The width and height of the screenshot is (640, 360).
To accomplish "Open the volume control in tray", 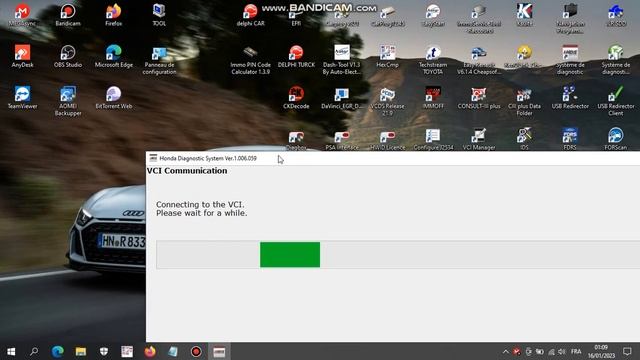I will coord(562,351).
